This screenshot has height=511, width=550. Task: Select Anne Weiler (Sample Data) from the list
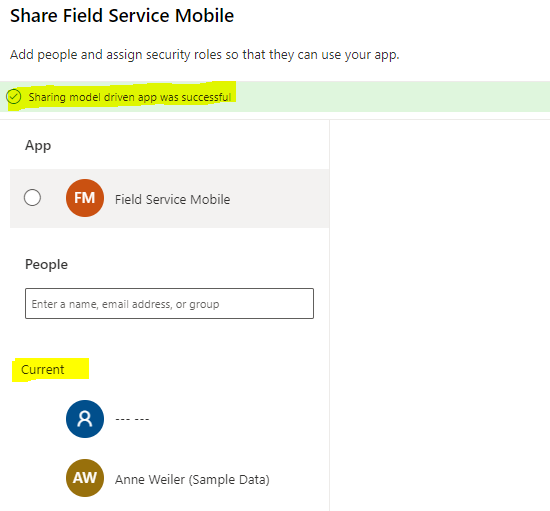tap(192, 479)
